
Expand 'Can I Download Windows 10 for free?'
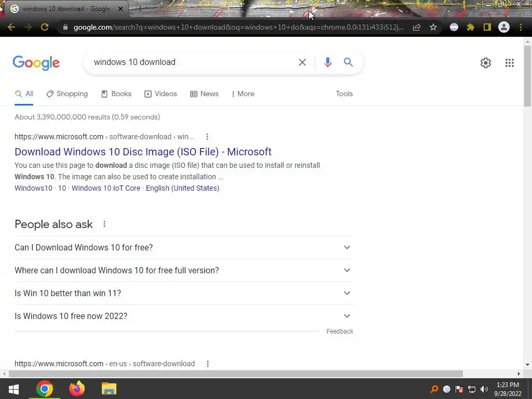[184, 248]
